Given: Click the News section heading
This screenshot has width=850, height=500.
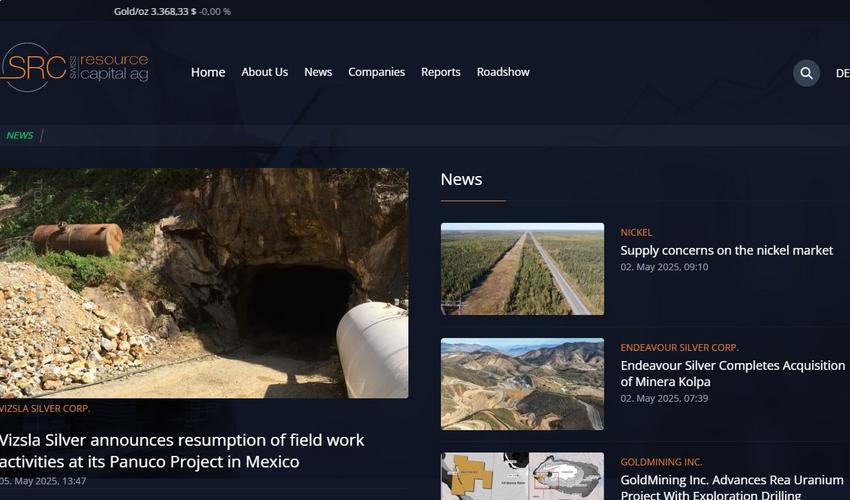Looking at the screenshot, I should (461, 179).
